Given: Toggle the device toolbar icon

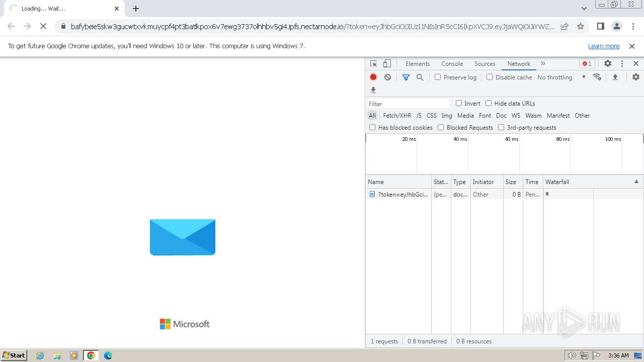Looking at the screenshot, I should (387, 64).
